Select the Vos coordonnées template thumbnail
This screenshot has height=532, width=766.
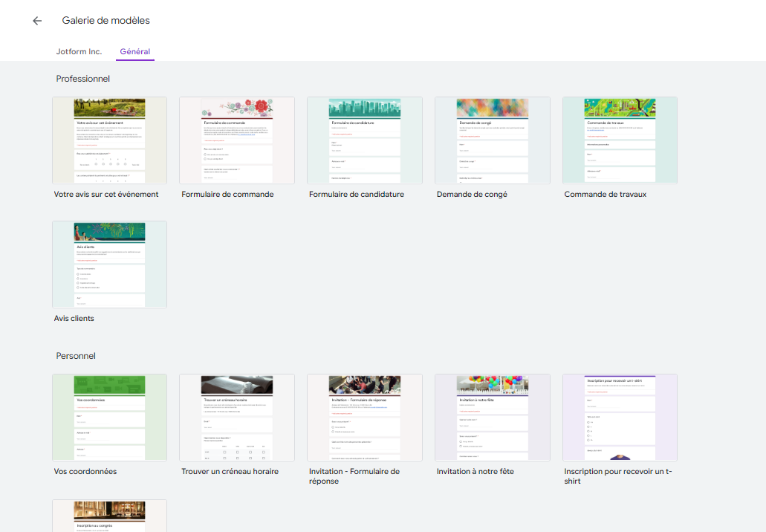point(109,417)
